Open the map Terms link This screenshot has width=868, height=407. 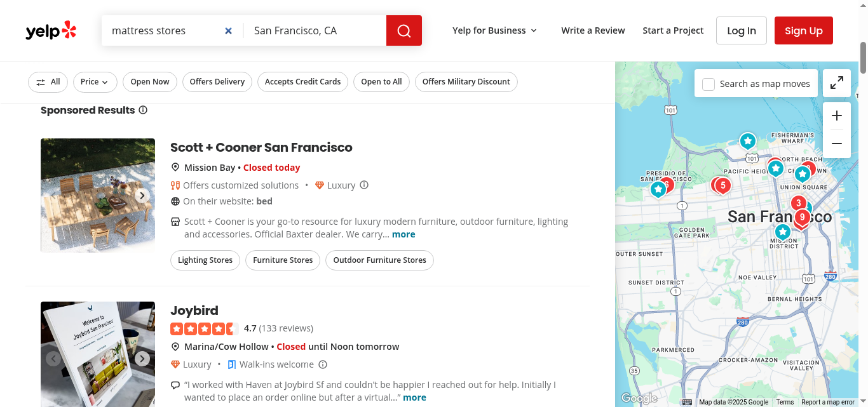[x=785, y=402]
